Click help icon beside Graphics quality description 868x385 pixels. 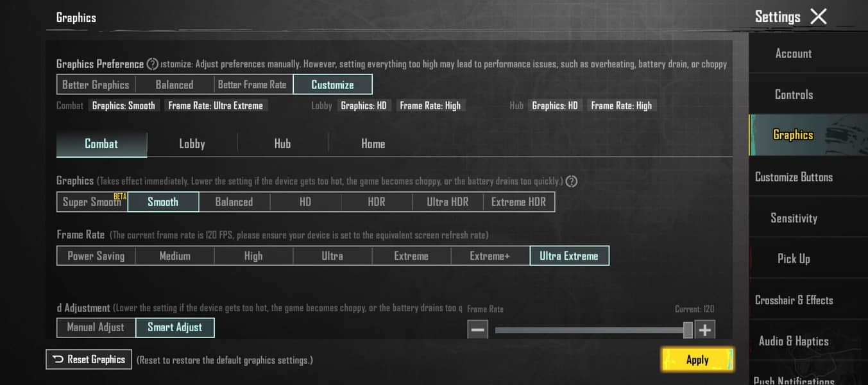click(x=572, y=182)
